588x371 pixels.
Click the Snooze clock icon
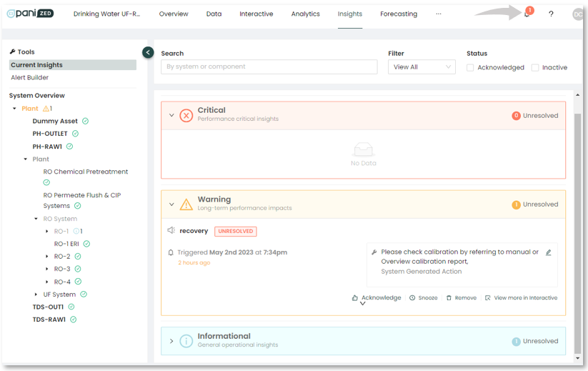412,298
